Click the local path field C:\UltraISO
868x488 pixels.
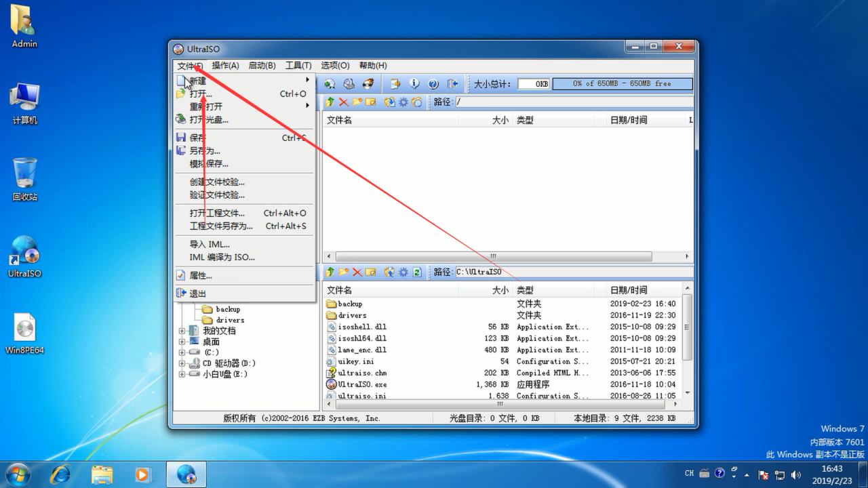pyautogui.click(x=573, y=272)
